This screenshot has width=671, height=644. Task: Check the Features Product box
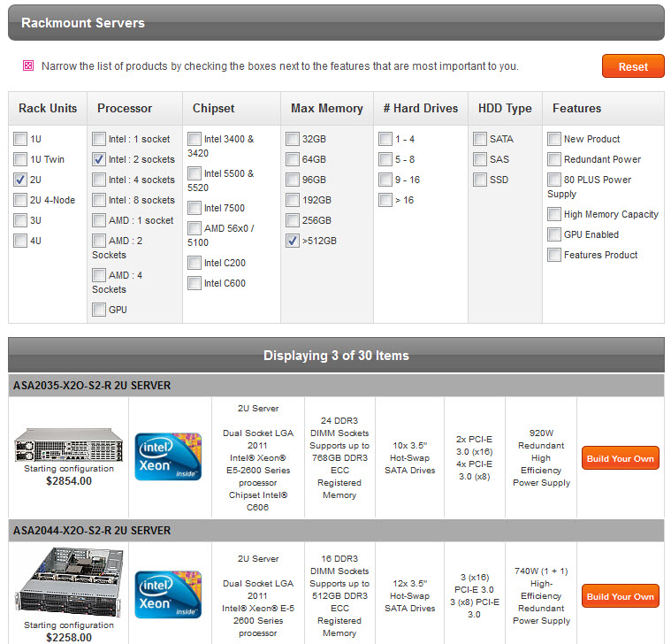pyautogui.click(x=554, y=255)
